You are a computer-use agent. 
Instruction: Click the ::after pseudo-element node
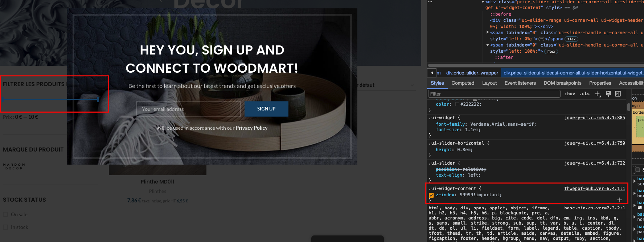[x=504, y=57]
